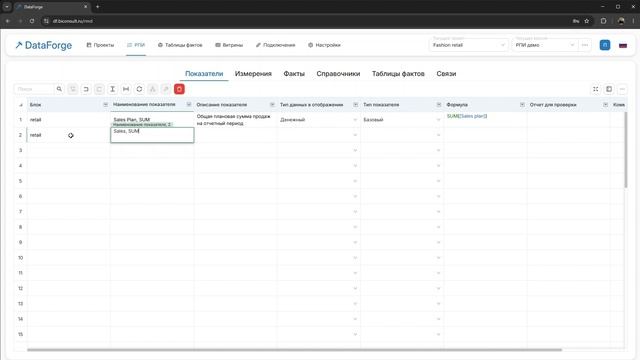Open the Базовый indicator type dropdown in row 1
The width and height of the screenshot is (640, 360).
point(438,120)
